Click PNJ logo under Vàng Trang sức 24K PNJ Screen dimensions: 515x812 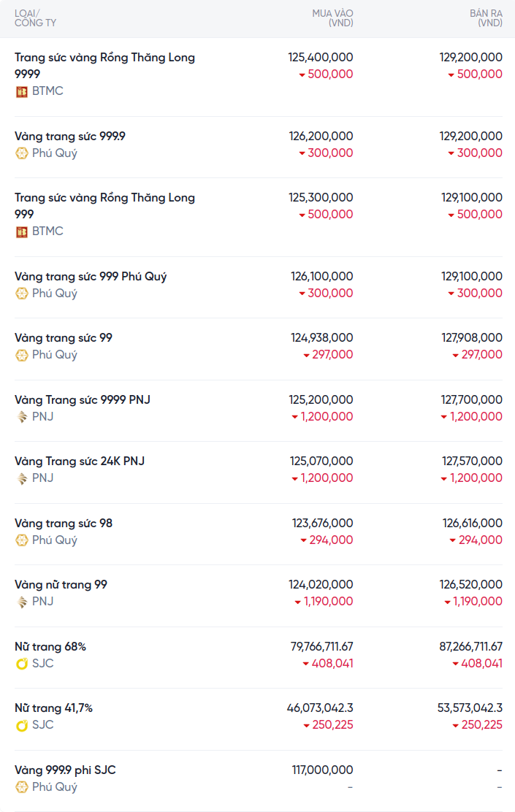coord(21,478)
